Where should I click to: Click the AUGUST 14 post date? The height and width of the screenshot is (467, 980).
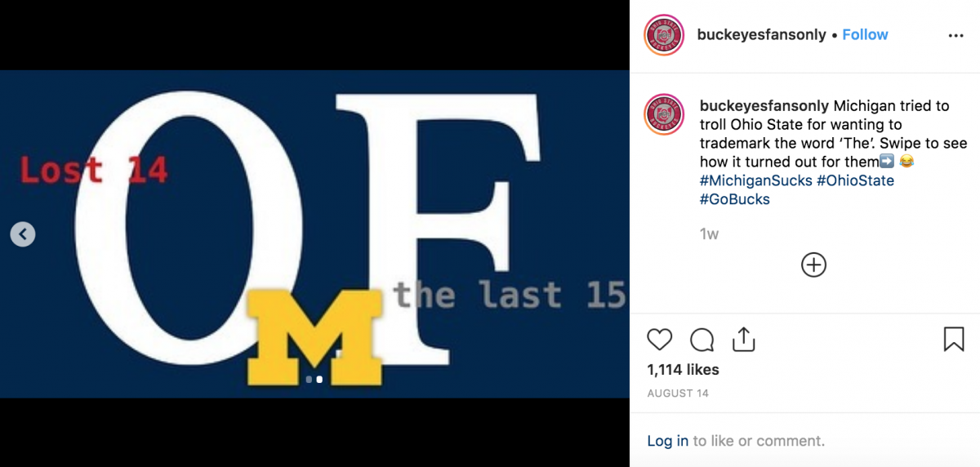click(678, 394)
